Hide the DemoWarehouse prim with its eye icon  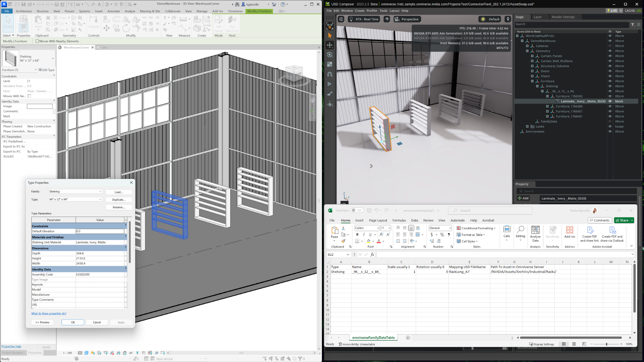(x=610, y=41)
